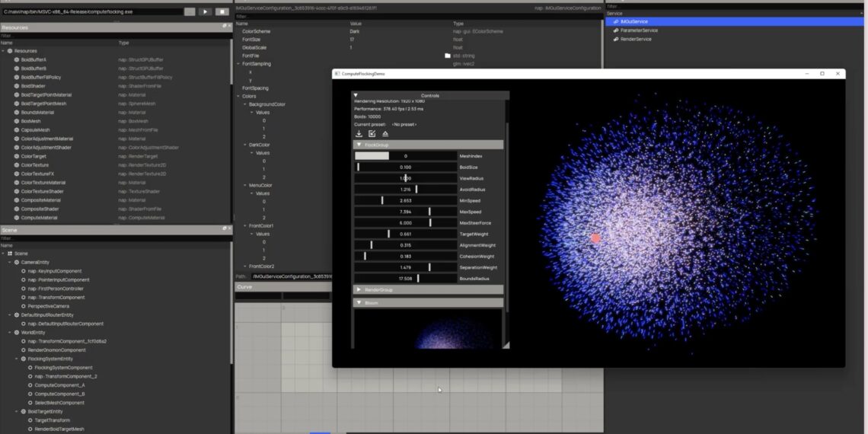The width and height of the screenshot is (868, 434).
Task: Collapse the Controls window using its title arrow
Action: (356, 95)
